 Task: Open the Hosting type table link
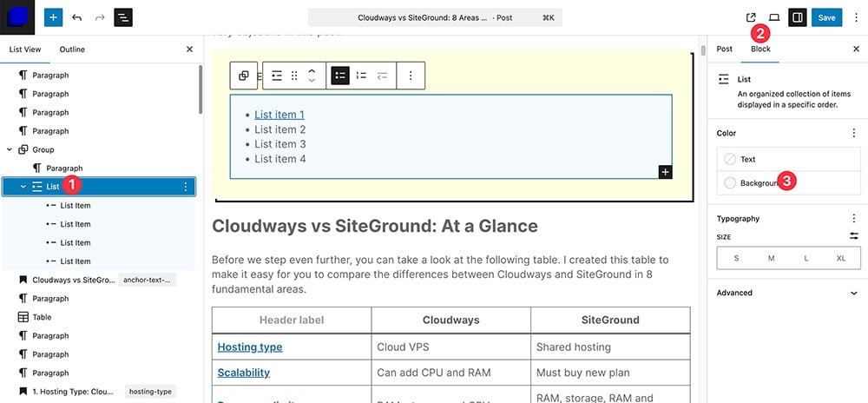(250, 347)
